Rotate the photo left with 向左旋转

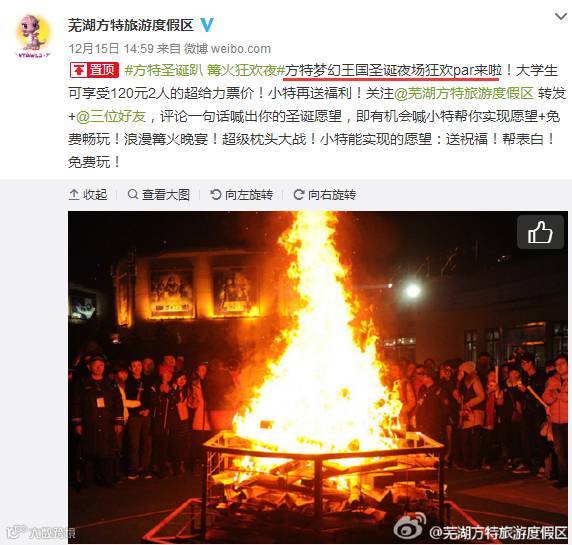tap(241, 195)
